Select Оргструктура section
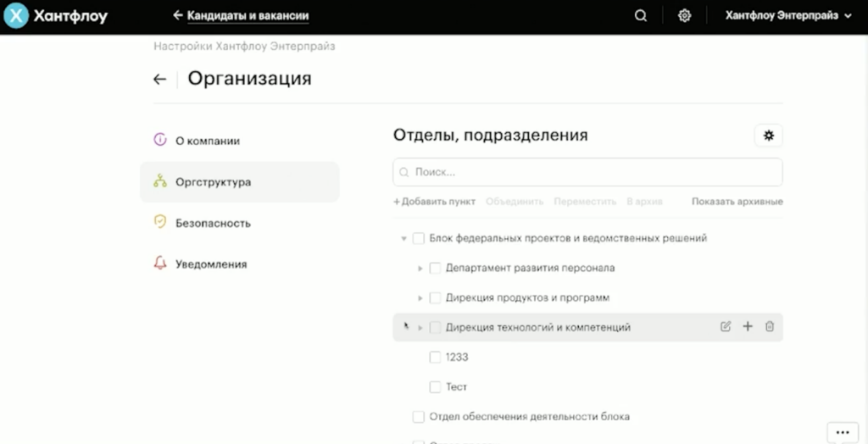This screenshot has height=444, width=868. click(239, 181)
